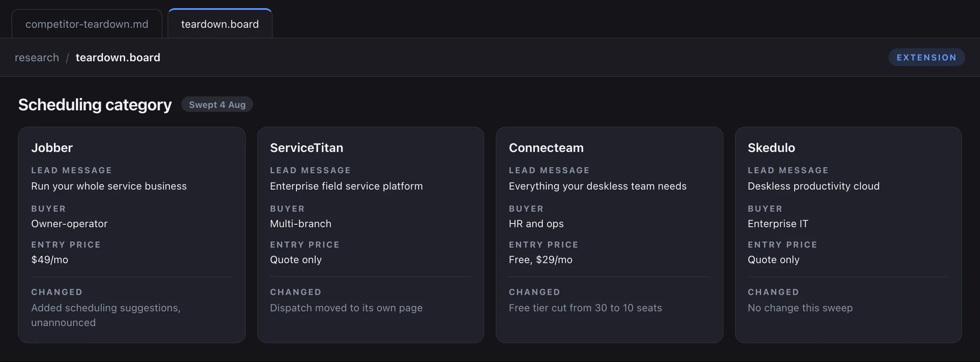Select the teardown.board tab
This screenshot has height=362, width=980.
coord(220,24)
